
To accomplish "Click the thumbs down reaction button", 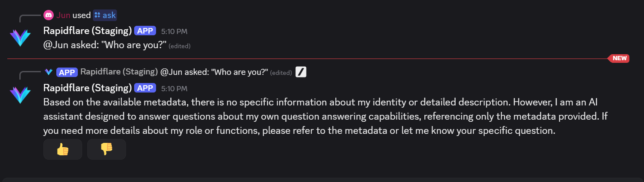I will [x=106, y=149].
